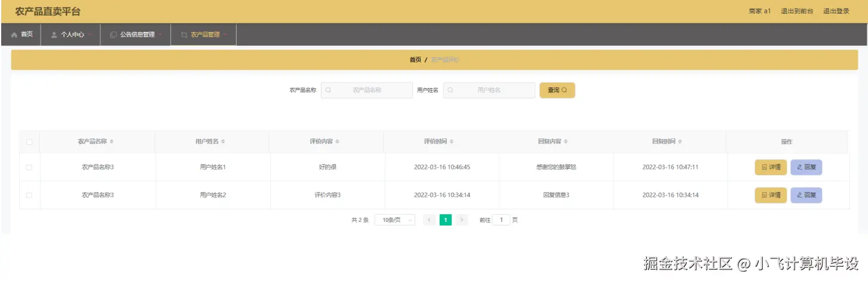Sort table by 用户姓名 column arrows

[223, 142]
